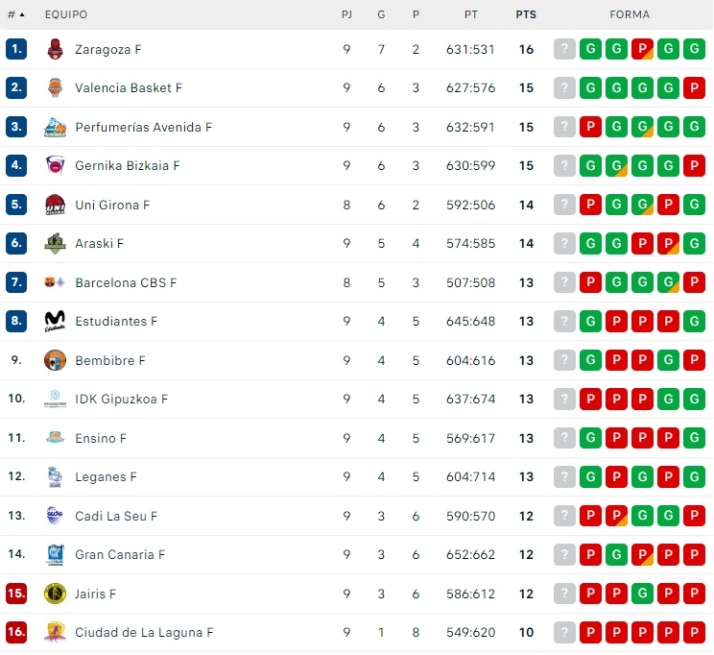Click the Uni Girona F team crest

click(x=55, y=205)
